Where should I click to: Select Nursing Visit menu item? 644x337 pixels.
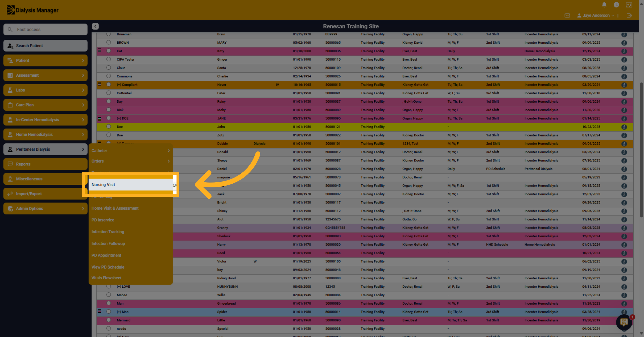pyautogui.click(x=130, y=185)
